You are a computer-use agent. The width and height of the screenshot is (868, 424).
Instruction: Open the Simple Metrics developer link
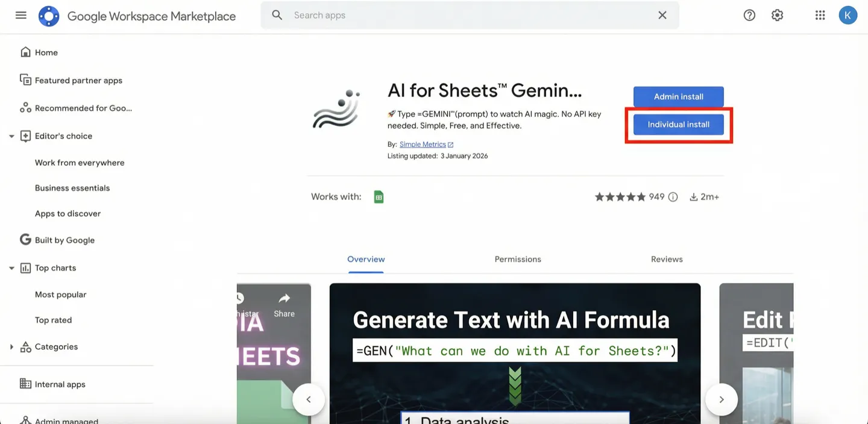tap(422, 144)
